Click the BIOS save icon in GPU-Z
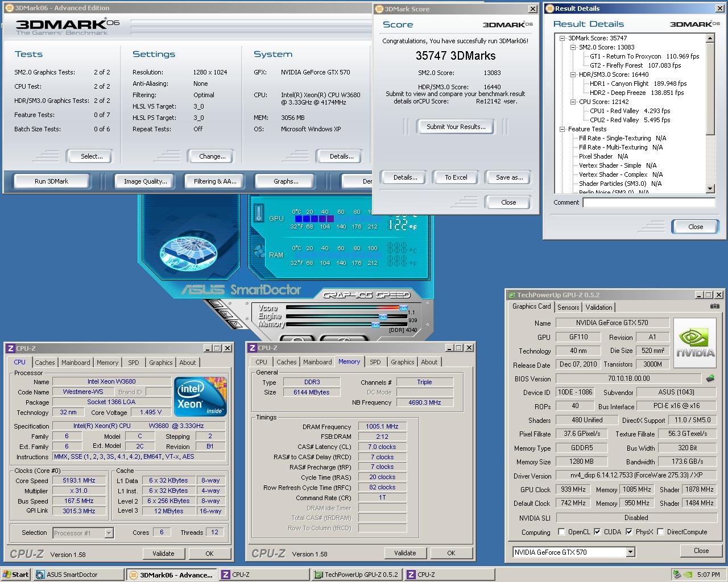This screenshot has width=728, height=582. [x=710, y=379]
